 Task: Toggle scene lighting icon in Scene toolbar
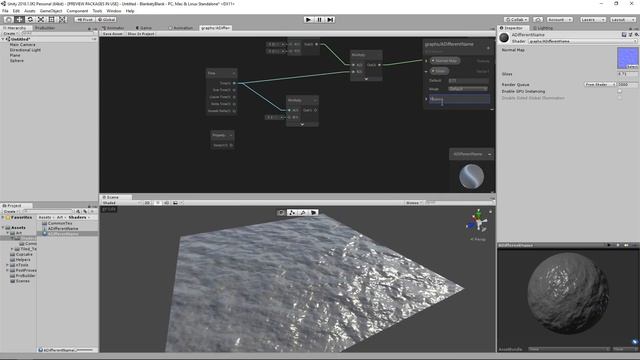click(x=158, y=203)
